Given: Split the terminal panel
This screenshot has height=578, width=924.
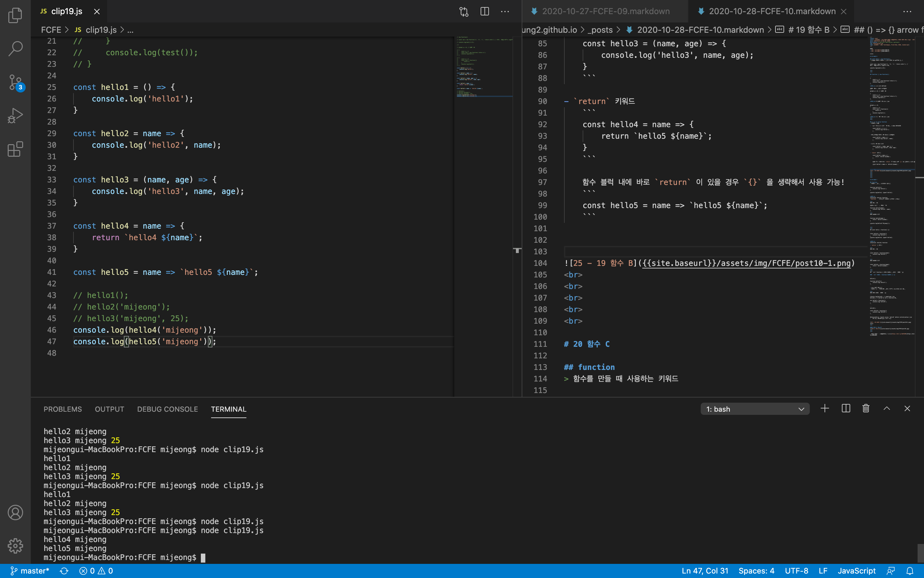Looking at the screenshot, I should point(846,409).
